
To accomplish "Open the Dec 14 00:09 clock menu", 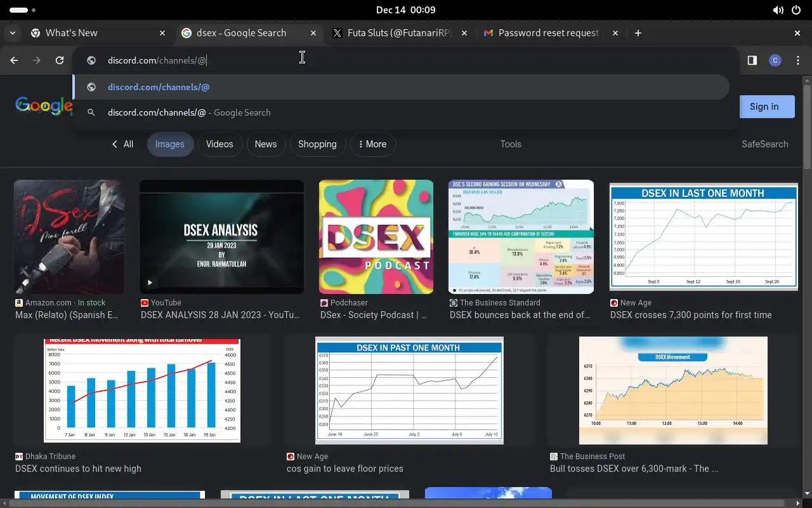I will coord(405,10).
